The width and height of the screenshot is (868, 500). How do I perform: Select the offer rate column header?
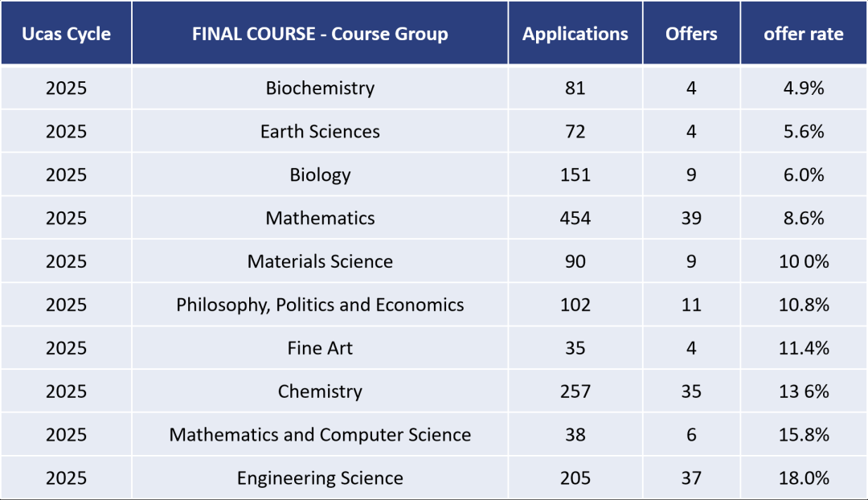coord(804,34)
